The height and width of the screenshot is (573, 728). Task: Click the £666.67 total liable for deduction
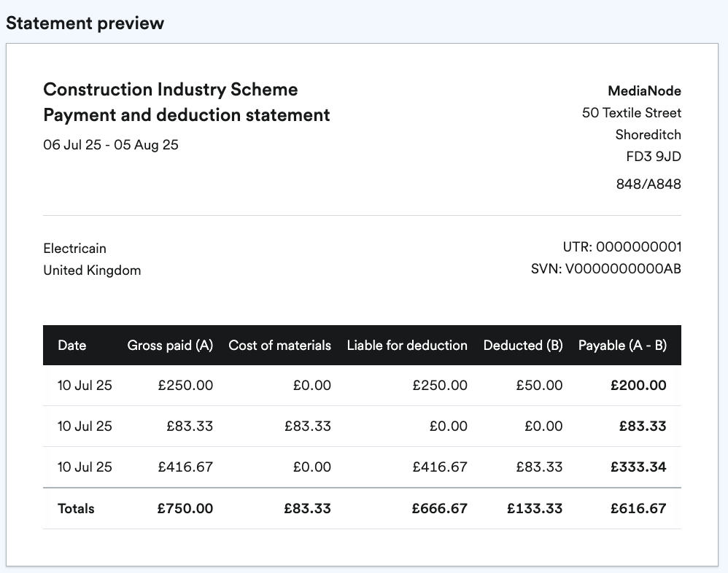(x=439, y=509)
